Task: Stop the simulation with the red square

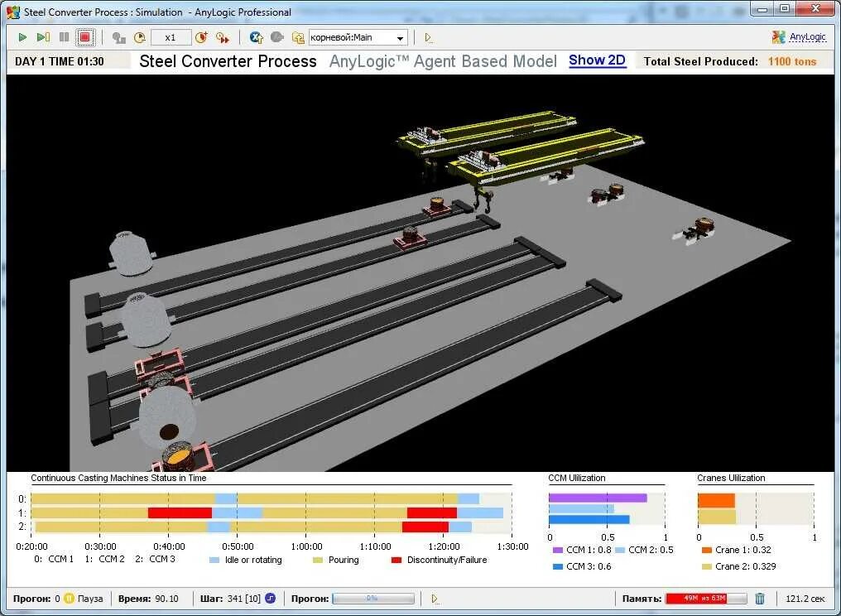Action: 84,37
